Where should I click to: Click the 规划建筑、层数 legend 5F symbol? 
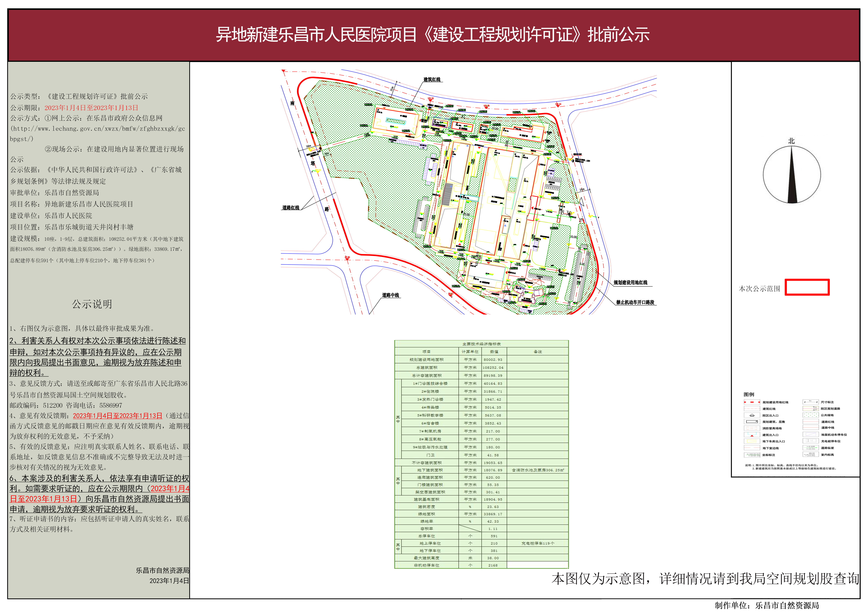[x=752, y=422]
